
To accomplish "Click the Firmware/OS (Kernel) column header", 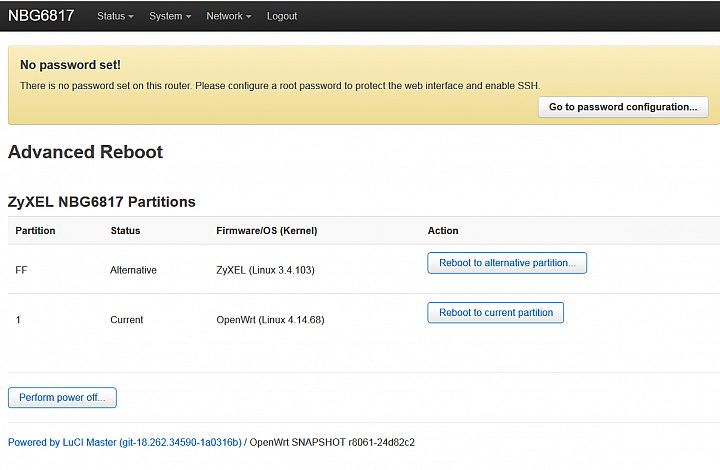I will (x=267, y=230).
